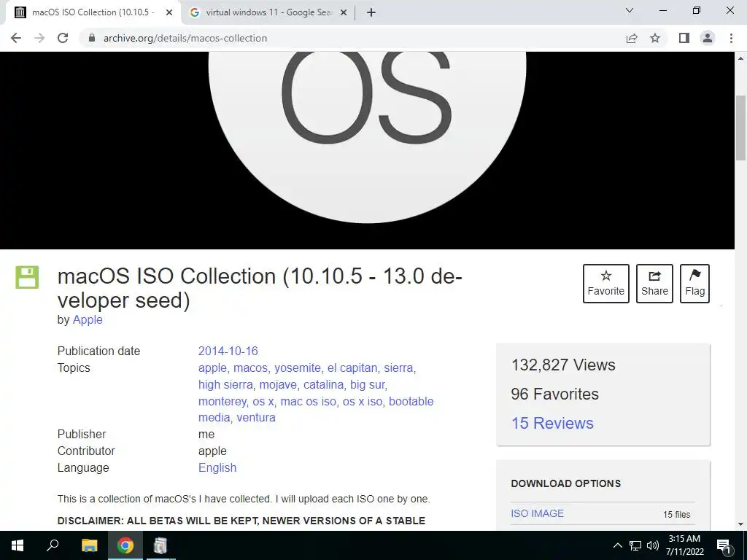
Task: Click the scrollbar up arrow
Action: tap(741, 58)
